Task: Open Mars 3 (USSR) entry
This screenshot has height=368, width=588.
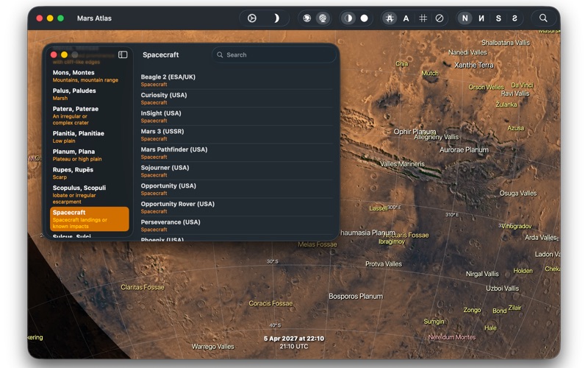Action: 237,135
